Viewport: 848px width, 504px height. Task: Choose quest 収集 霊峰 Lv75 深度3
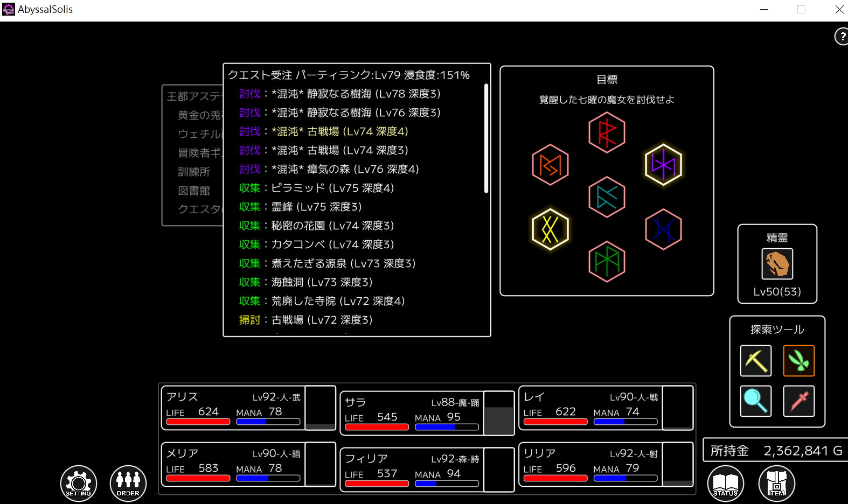pos(300,207)
